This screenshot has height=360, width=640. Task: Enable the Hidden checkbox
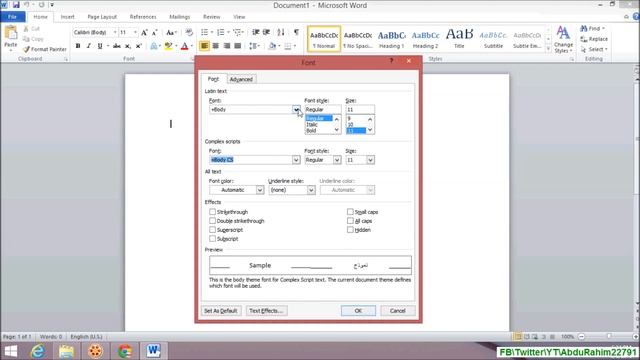click(350, 230)
